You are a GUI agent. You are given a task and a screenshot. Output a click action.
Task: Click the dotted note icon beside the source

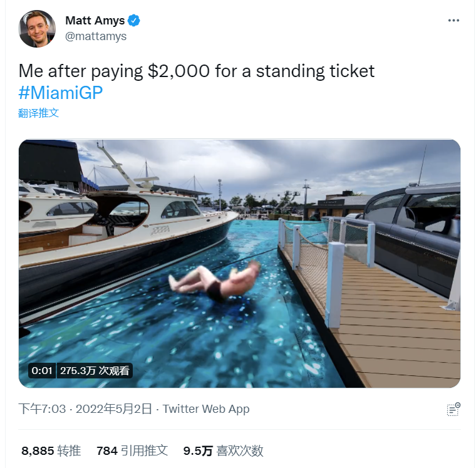coord(453,409)
